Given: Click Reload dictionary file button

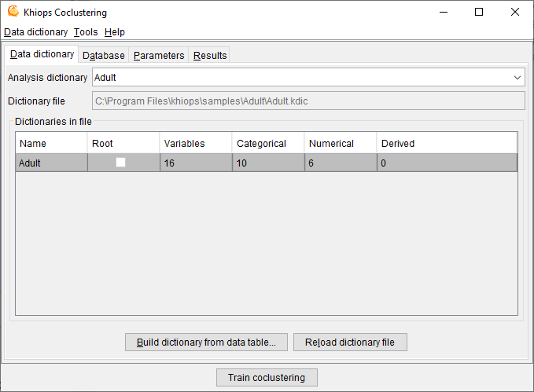Looking at the screenshot, I should [x=350, y=343].
